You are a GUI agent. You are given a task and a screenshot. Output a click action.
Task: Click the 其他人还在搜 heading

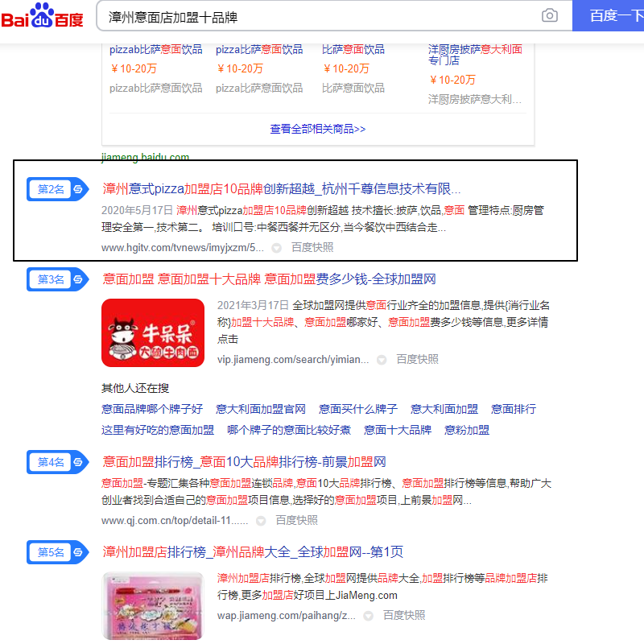[x=135, y=388]
